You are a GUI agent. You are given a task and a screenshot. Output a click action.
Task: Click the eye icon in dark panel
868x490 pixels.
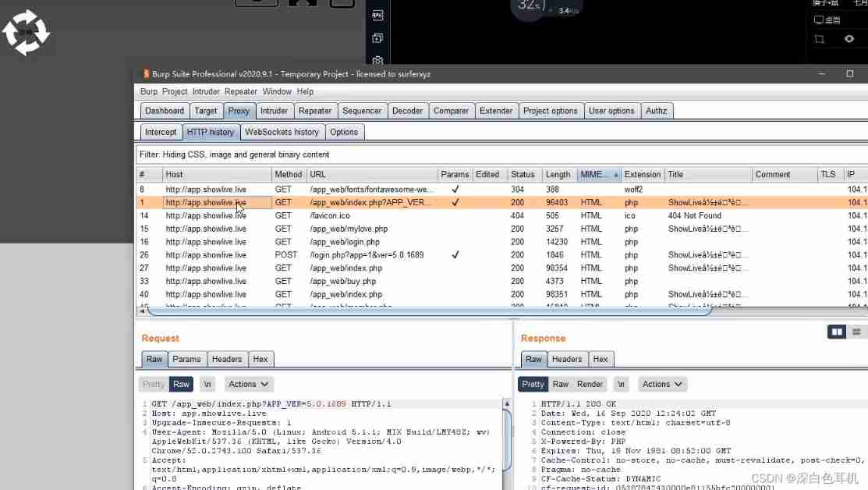tap(849, 39)
